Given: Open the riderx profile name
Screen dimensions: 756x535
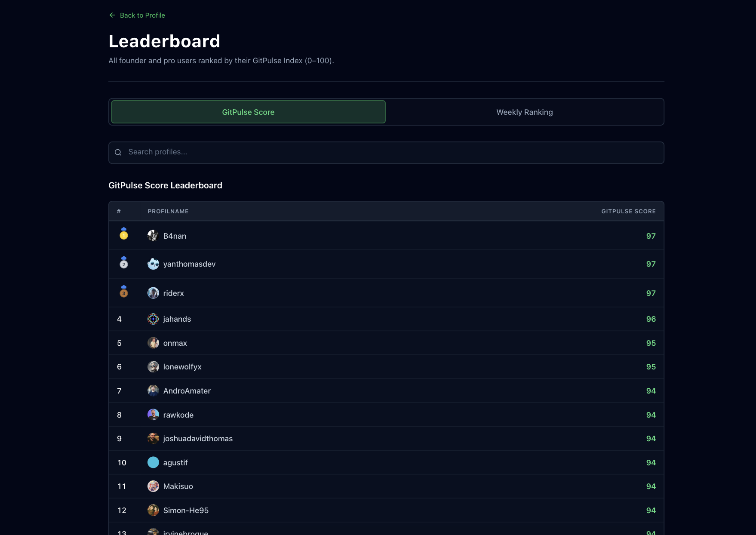Looking at the screenshot, I should pyautogui.click(x=173, y=293).
